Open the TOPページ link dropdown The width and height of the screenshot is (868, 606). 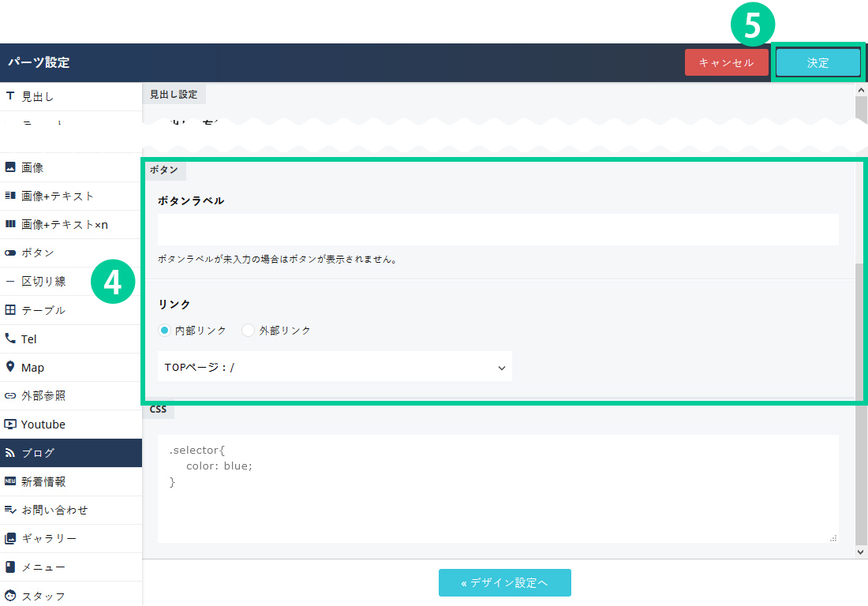(335, 367)
